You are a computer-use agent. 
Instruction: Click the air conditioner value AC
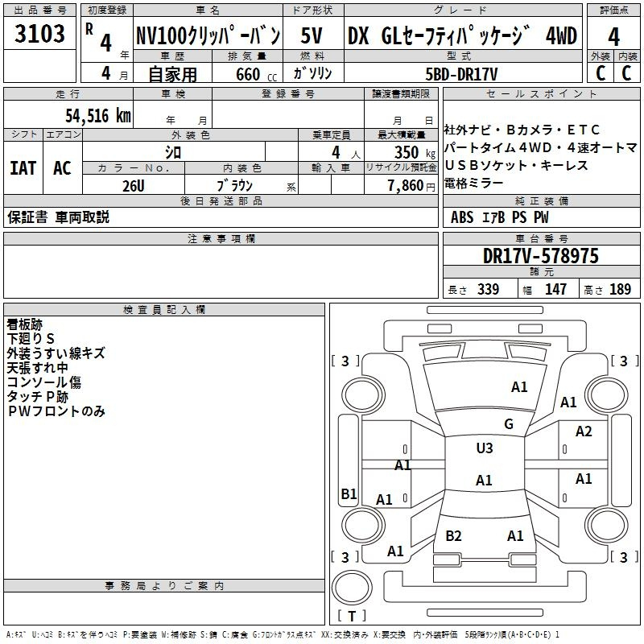tap(62, 168)
